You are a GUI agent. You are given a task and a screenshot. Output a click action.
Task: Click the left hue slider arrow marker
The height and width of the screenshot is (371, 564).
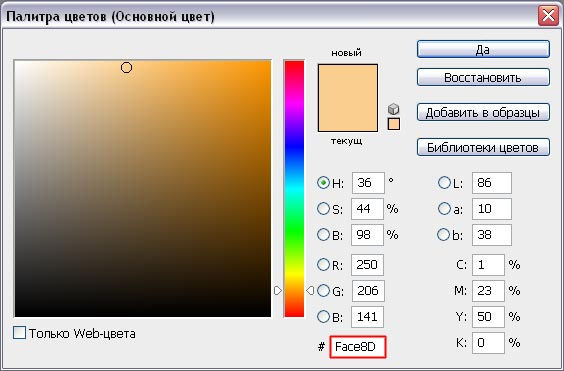[x=278, y=290]
